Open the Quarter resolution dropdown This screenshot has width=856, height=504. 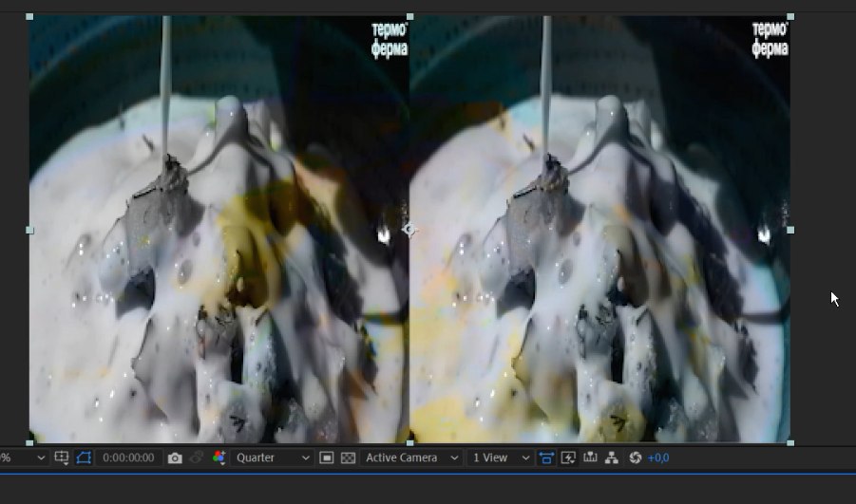pos(272,457)
